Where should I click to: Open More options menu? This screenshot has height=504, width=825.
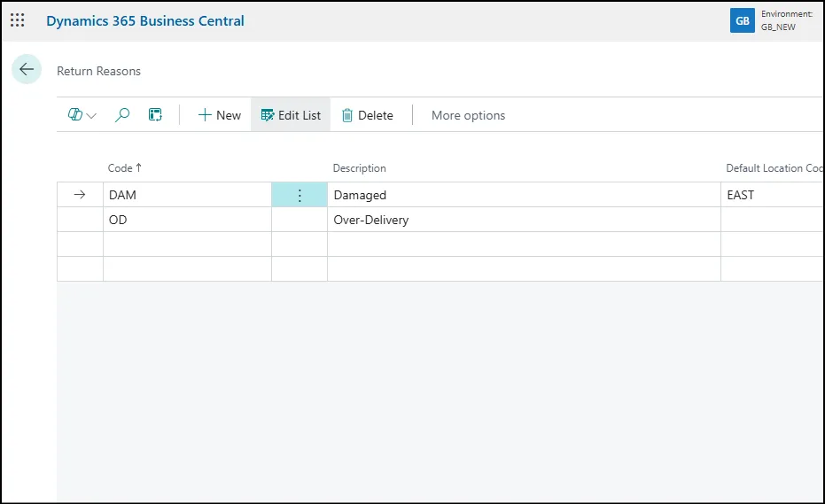coord(468,115)
